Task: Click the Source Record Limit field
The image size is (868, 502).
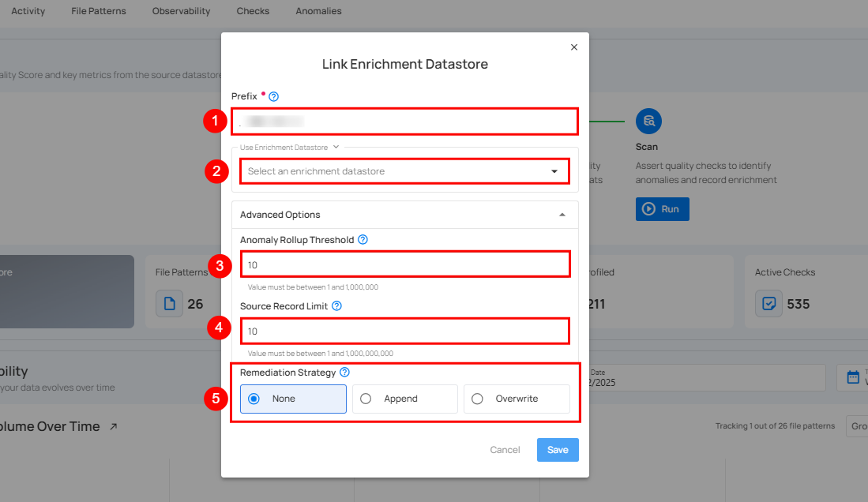Action: coord(405,331)
